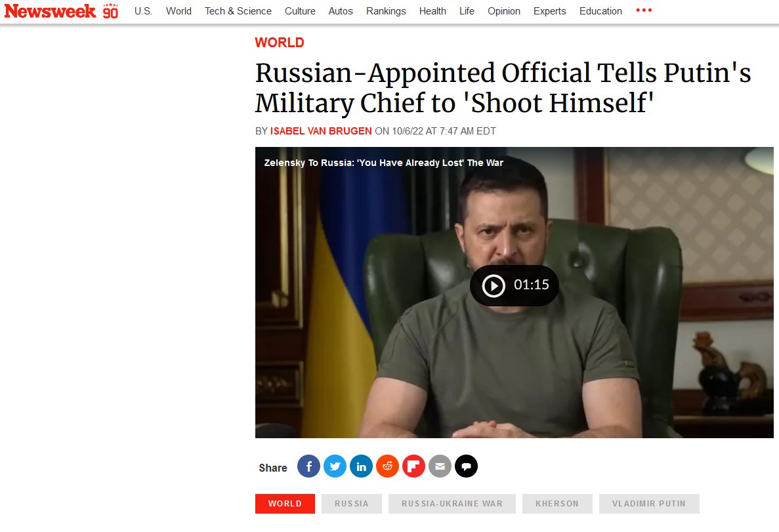Select the KHERSON topic tag
Image resolution: width=779 pixels, height=532 pixels.
point(557,504)
